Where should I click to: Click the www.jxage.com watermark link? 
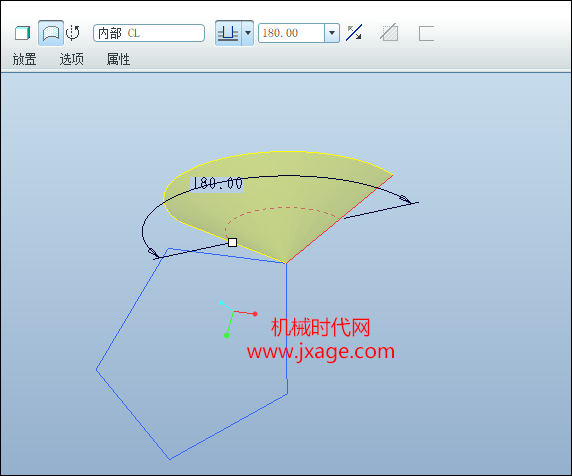pos(321,352)
